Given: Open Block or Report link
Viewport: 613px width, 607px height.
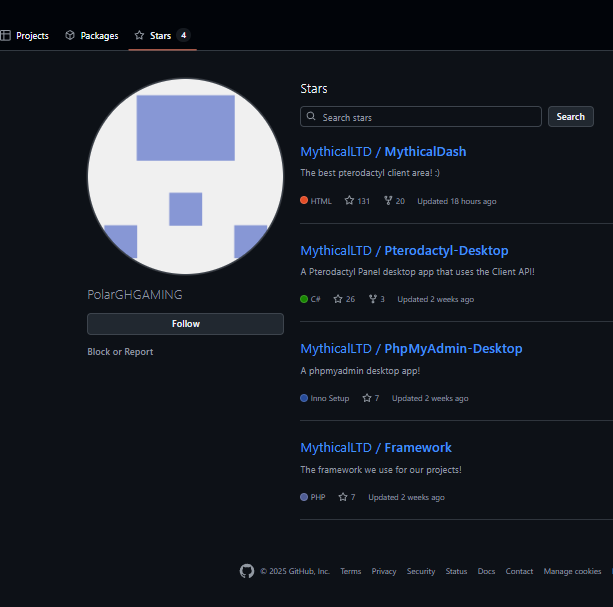Looking at the screenshot, I should (120, 352).
